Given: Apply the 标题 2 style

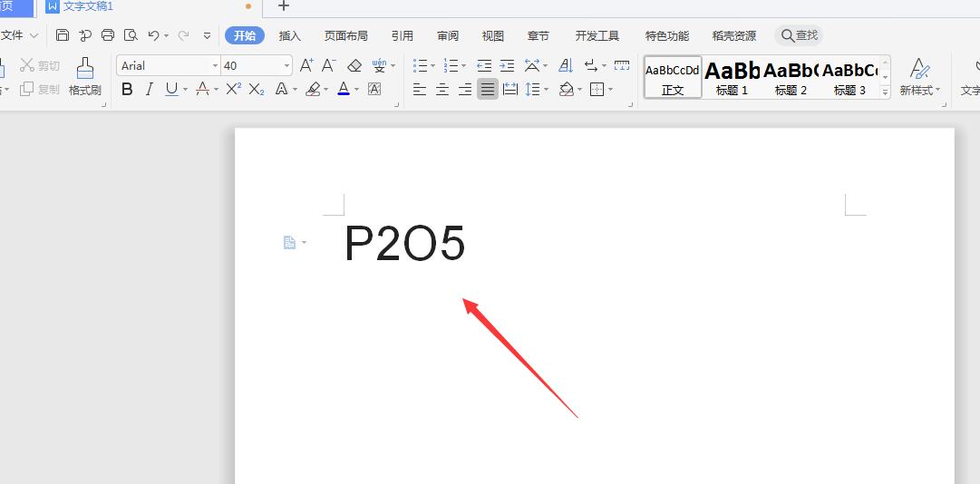Looking at the screenshot, I should coord(791,77).
